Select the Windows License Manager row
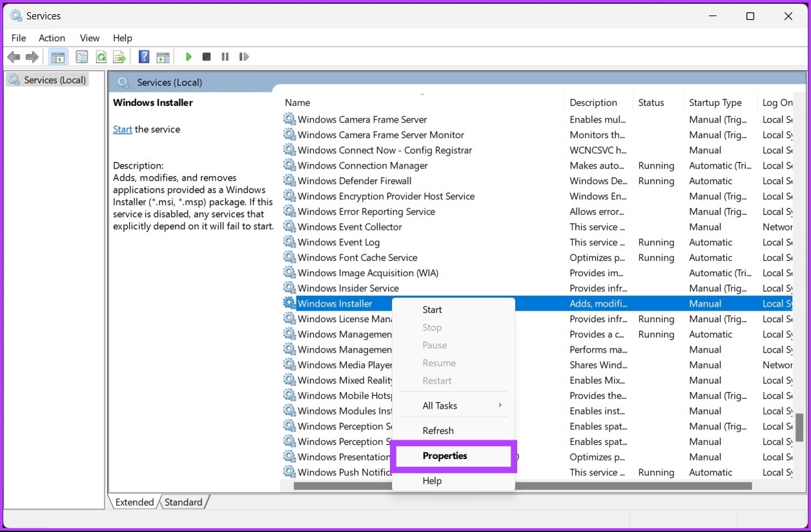The width and height of the screenshot is (811, 532). coord(538,319)
